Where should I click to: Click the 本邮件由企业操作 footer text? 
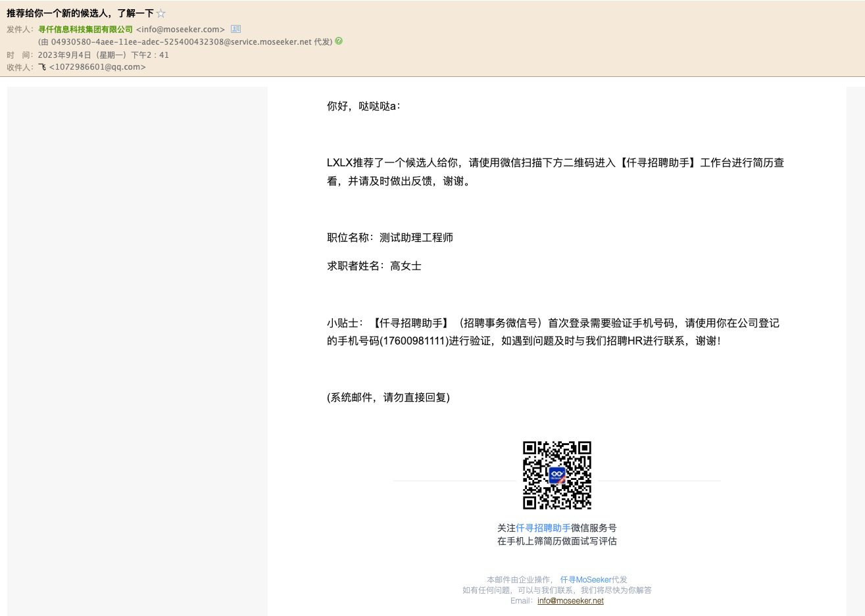tap(519, 580)
